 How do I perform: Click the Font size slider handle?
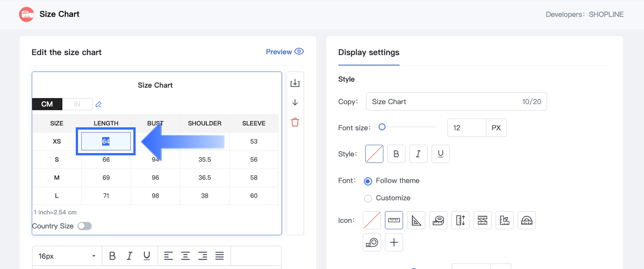[382, 127]
